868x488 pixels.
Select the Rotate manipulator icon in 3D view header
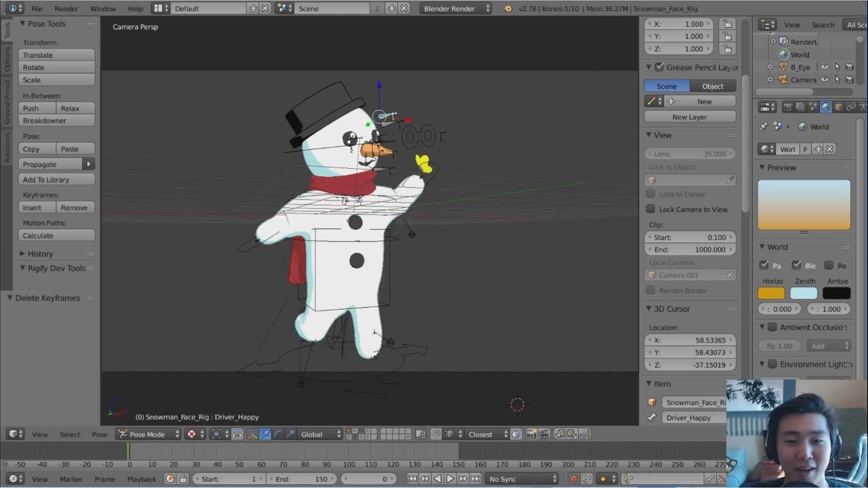point(279,434)
